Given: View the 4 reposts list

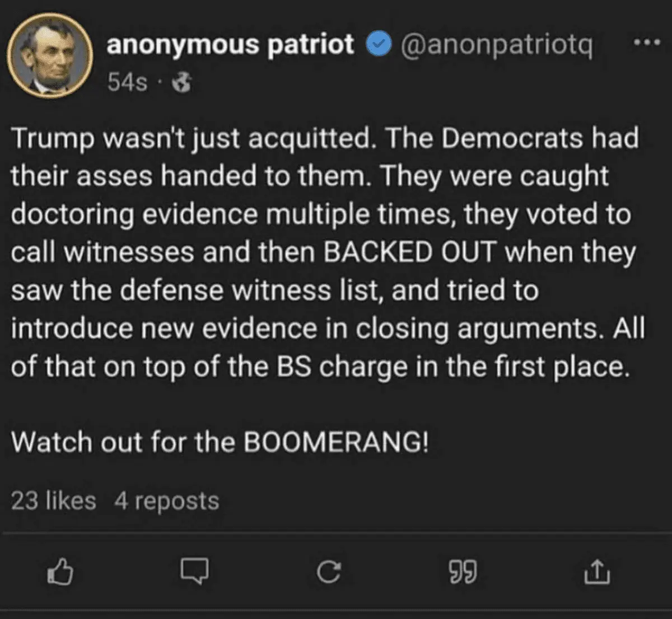Looking at the screenshot, I should point(166,501).
